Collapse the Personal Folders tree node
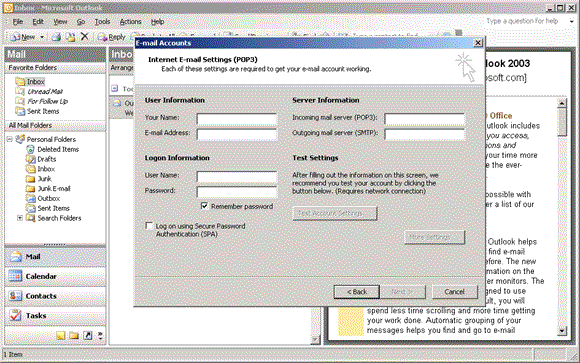This screenshot has height=363, width=580. click(10, 139)
